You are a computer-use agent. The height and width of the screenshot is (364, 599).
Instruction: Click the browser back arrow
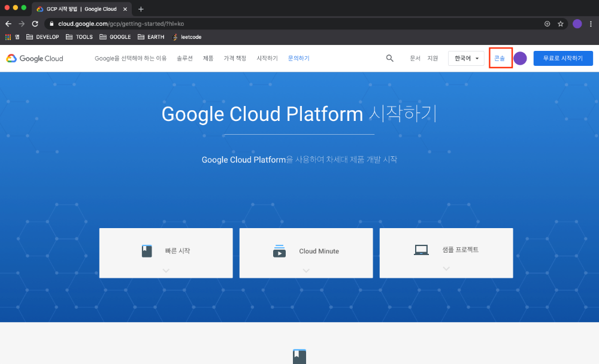8,24
